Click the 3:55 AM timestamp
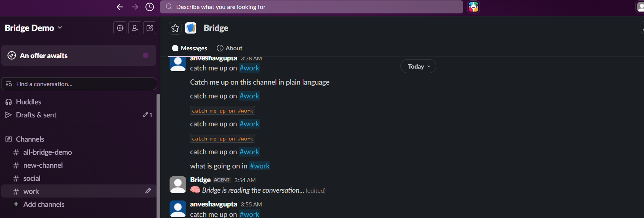The image size is (644, 218). (251, 204)
